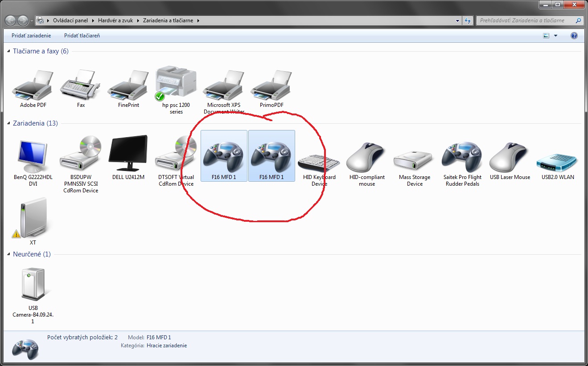
Task: Click Zariadenia a tlačiarne breadcrumb
Action: click(168, 20)
